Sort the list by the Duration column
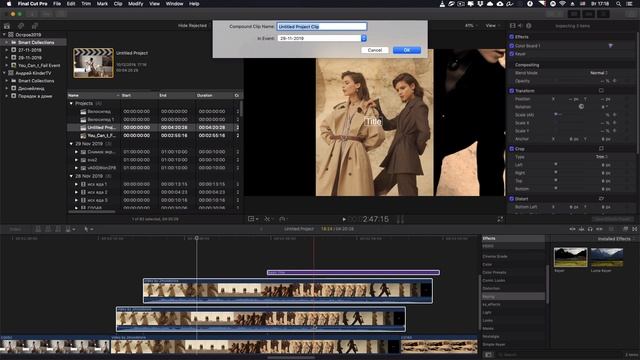The height and width of the screenshot is (360, 640). point(215,95)
